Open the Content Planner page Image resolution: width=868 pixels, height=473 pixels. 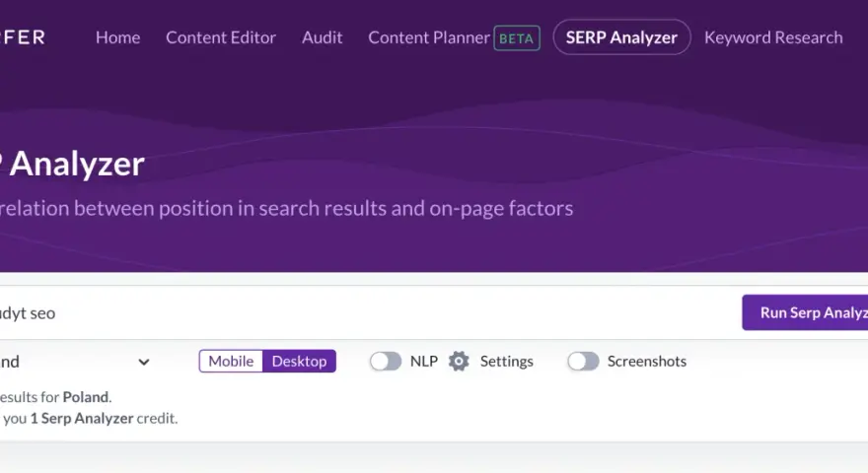click(x=429, y=37)
